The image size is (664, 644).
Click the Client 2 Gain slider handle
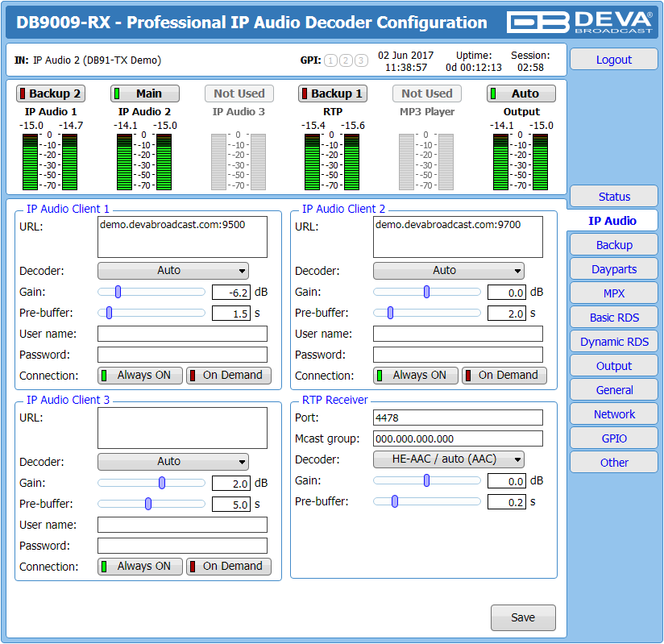click(x=427, y=292)
